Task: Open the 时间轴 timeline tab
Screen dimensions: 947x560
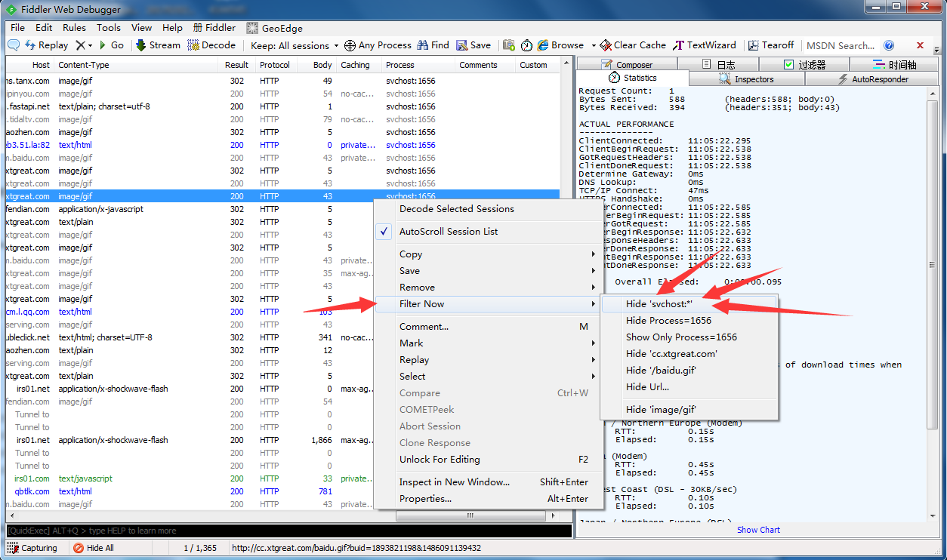Action: pyautogui.click(x=895, y=65)
